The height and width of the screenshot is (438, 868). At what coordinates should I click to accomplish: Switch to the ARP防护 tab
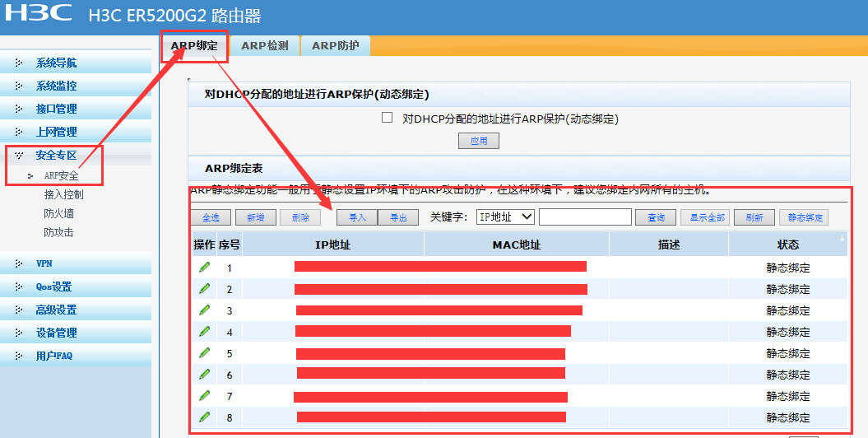pyautogui.click(x=336, y=46)
